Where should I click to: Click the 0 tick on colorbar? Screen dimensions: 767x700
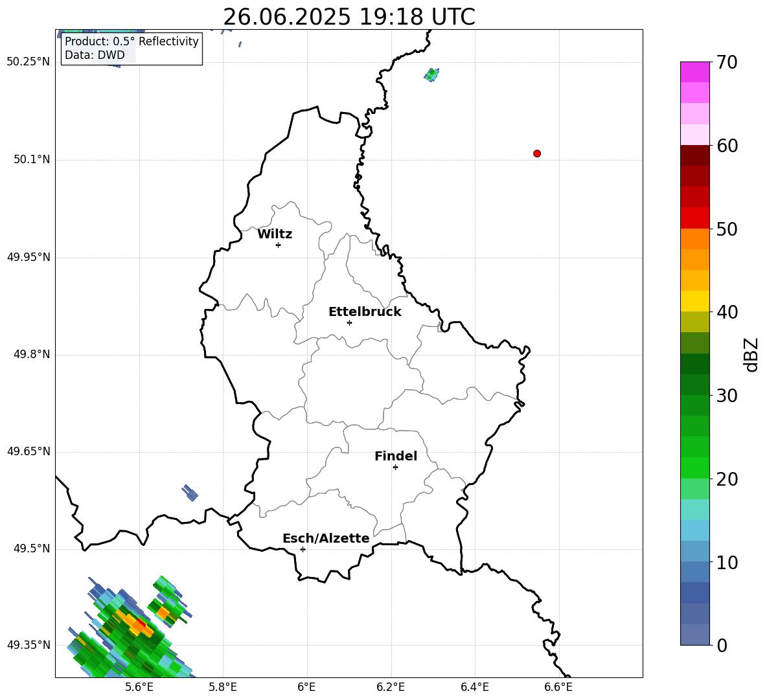pos(722,645)
